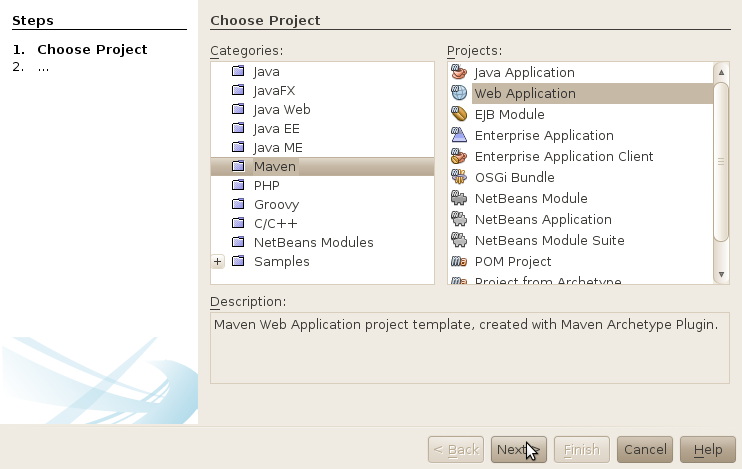Click the EJB Module bean icon
The height and width of the screenshot is (469, 742).
tap(459, 114)
